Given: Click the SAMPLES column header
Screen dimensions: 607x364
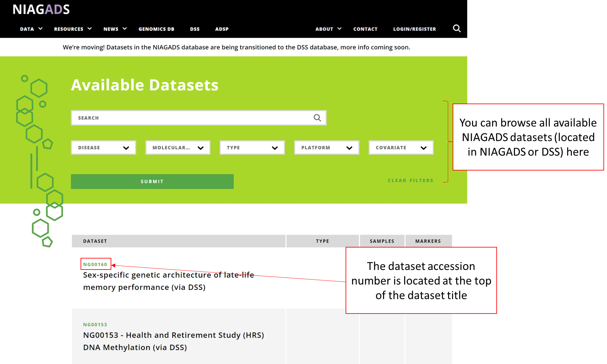Looking at the screenshot, I should point(382,241).
